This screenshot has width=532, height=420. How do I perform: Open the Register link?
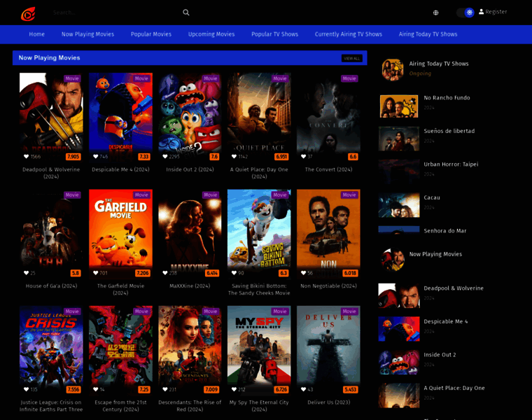tap(496, 11)
